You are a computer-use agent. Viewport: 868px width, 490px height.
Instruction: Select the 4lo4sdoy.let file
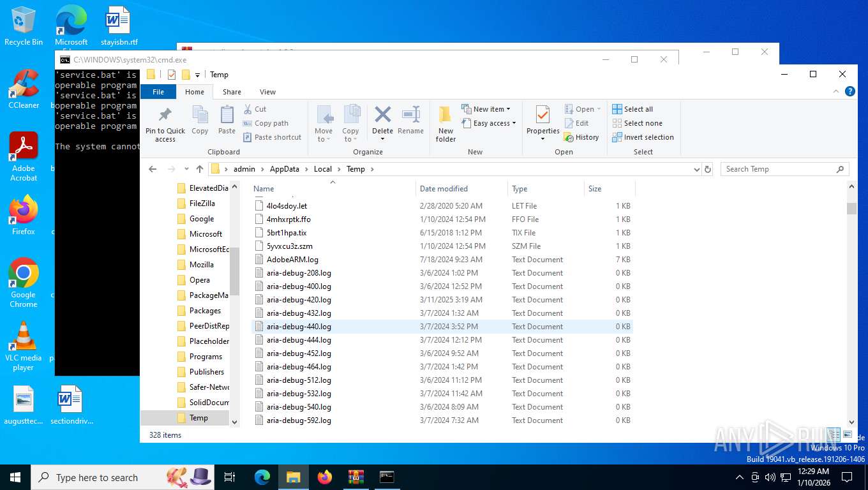(442, 206)
